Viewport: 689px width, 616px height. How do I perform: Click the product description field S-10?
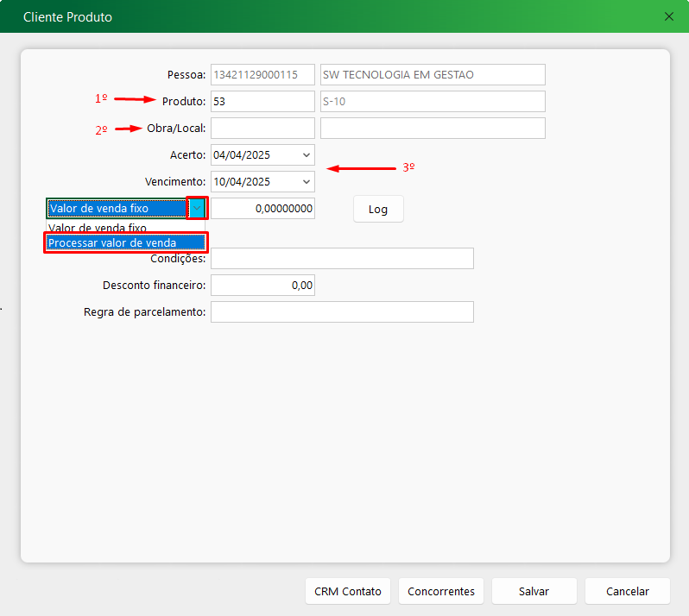[x=433, y=102]
